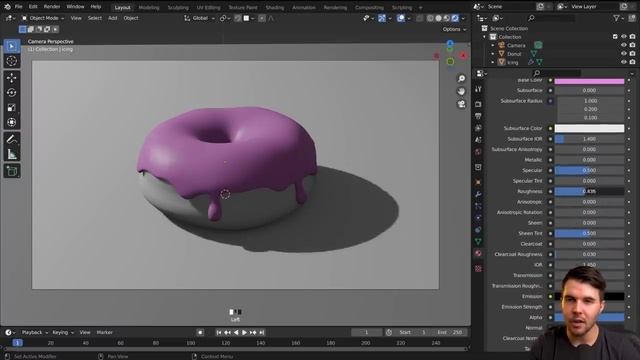
Task: Toggle Collection exclude checkbox in outliner
Action: tap(615, 37)
